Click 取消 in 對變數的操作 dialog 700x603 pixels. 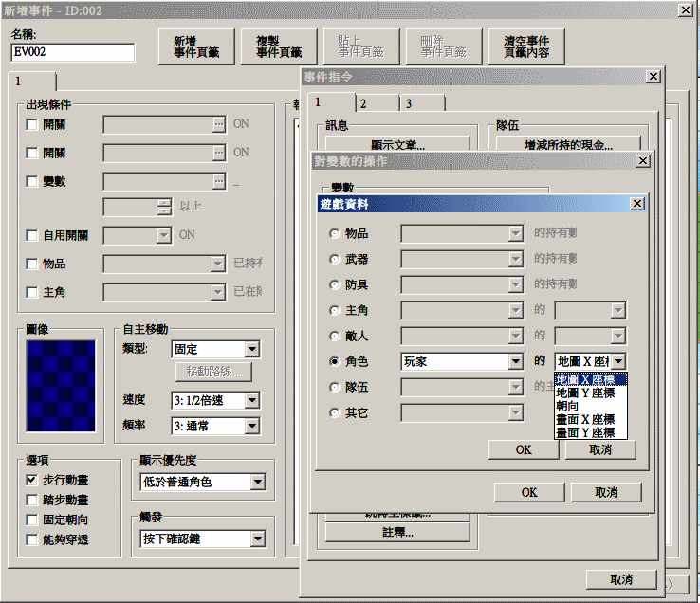point(606,492)
